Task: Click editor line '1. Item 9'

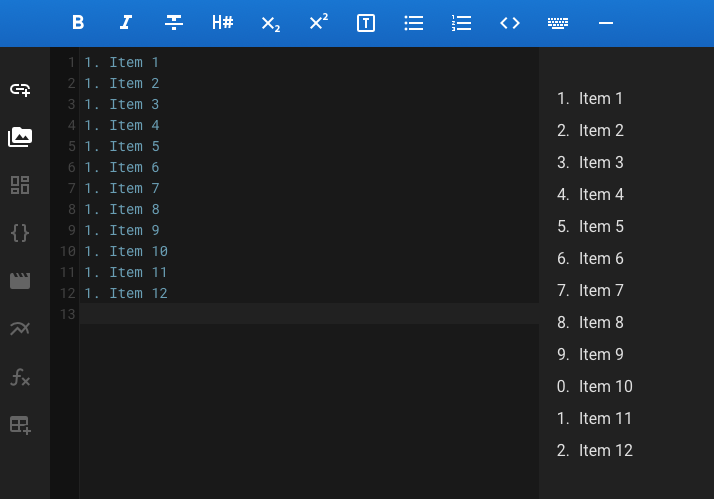Action: (122, 230)
